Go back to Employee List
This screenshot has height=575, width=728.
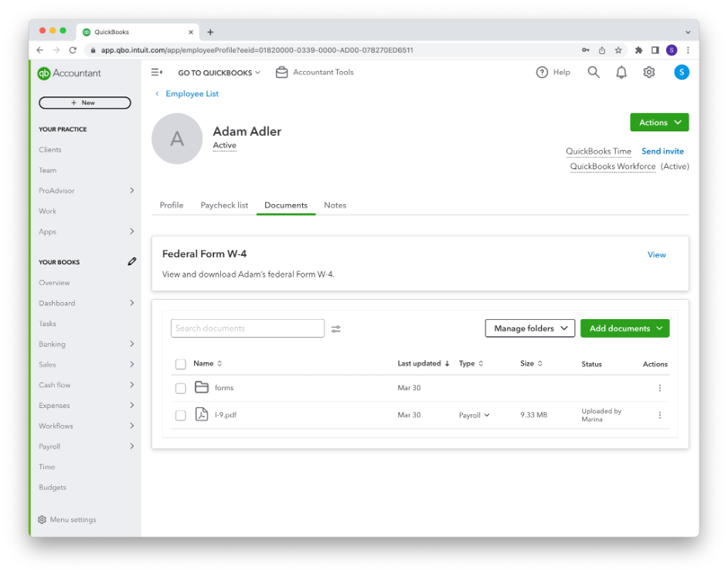(x=192, y=94)
